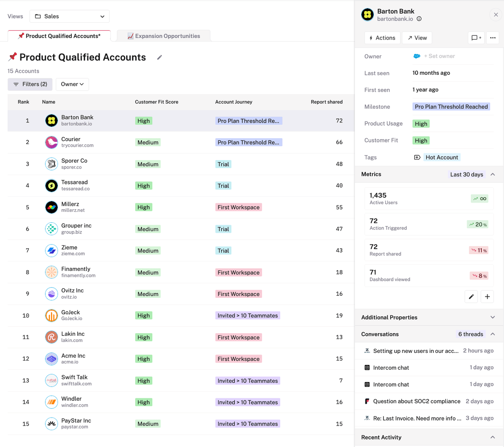Click the Tessaread company logo
504x447 pixels.
[x=51, y=186]
